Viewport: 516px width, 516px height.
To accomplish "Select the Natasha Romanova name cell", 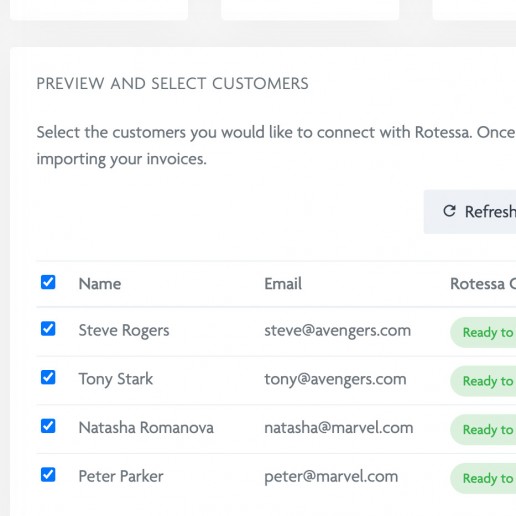I will click(x=146, y=428).
